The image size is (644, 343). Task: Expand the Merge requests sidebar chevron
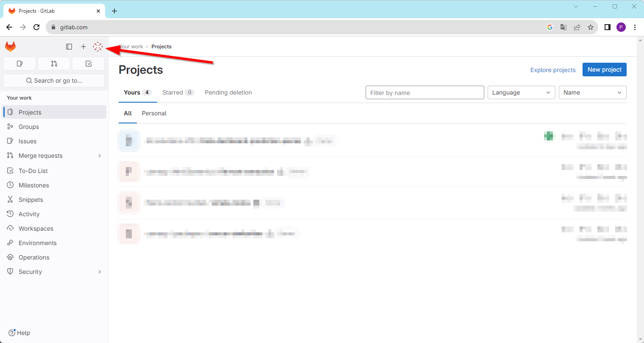(100, 156)
